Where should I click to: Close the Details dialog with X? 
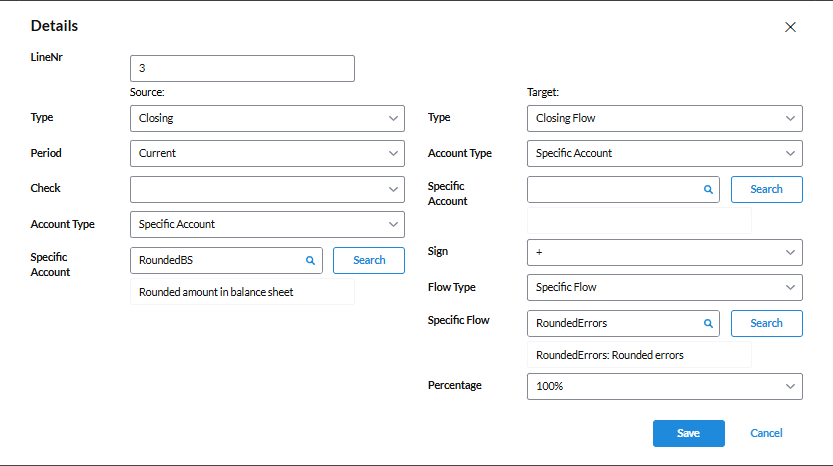pos(790,27)
